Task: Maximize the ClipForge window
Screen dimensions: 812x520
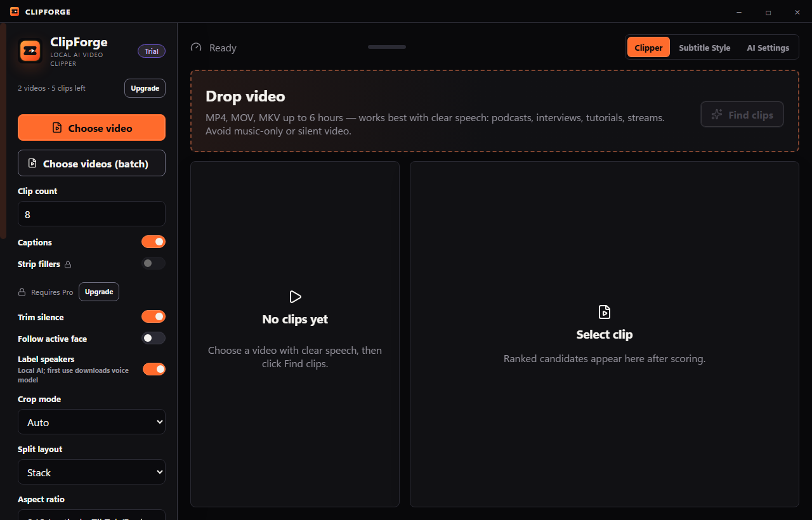Action: click(x=768, y=11)
